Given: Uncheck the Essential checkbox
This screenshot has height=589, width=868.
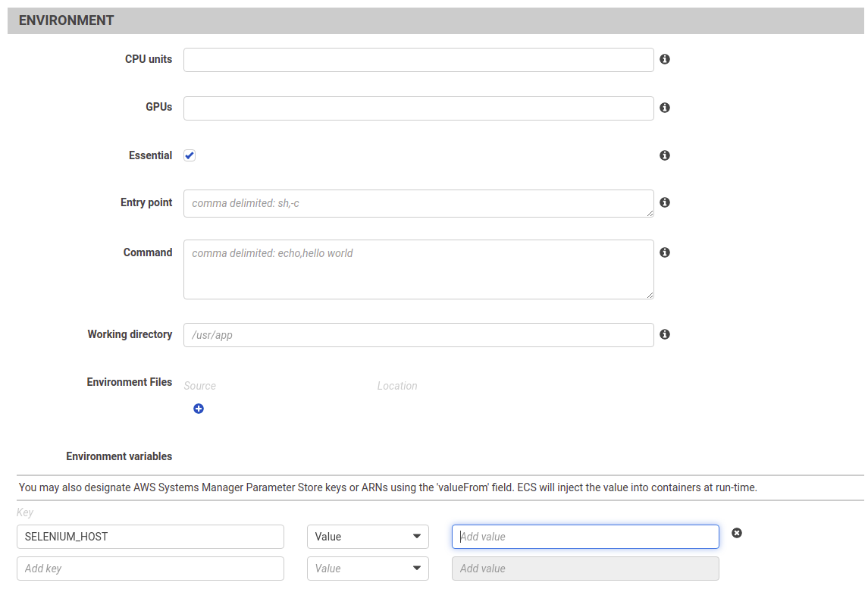Looking at the screenshot, I should (x=190, y=155).
